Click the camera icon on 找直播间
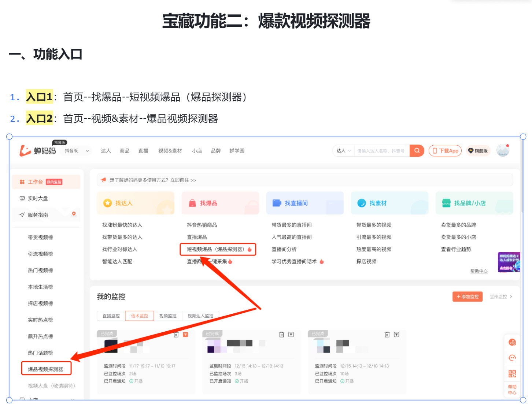The height and width of the screenshot is (414, 532). pyautogui.click(x=277, y=203)
